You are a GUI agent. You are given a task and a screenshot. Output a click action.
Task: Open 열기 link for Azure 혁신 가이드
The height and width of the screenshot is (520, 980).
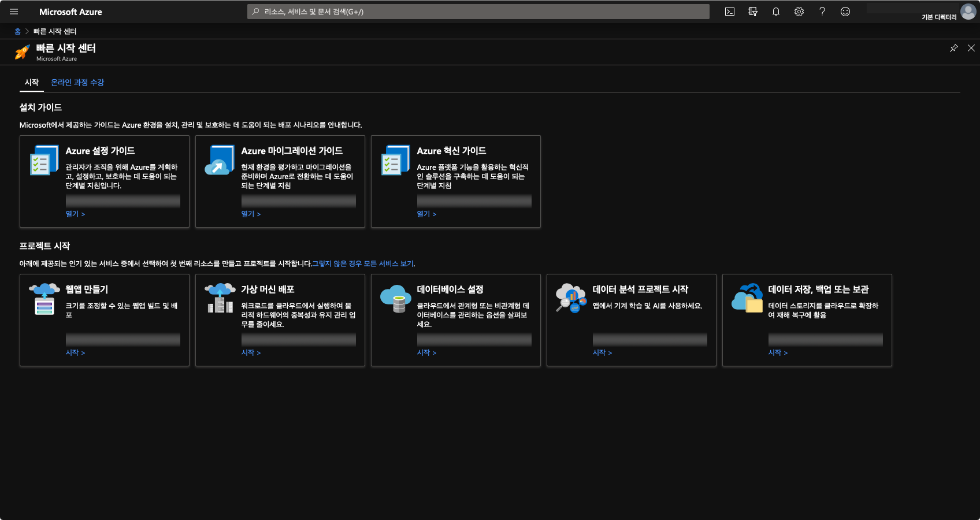[x=426, y=214]
